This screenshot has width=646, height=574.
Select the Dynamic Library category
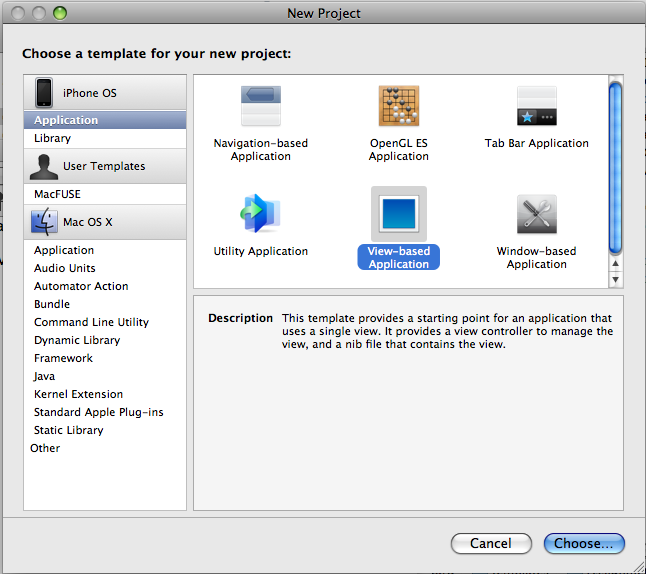point(105,340)
